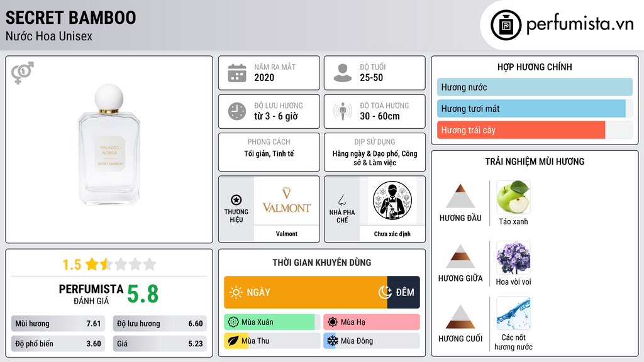Click the nose icon for perfumer
This screenshot has height=362, width=644.
pyautogui.click(x=341, y=200)
